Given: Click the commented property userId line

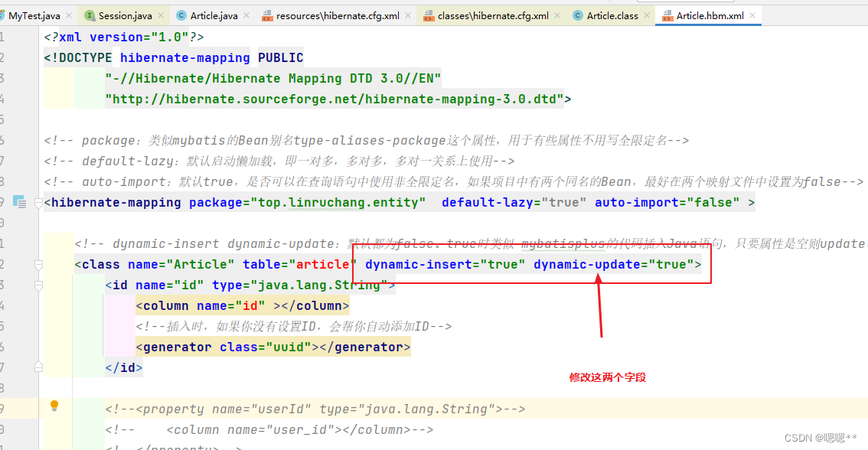Looking at the screenshot, I should [x=315, y=409].
